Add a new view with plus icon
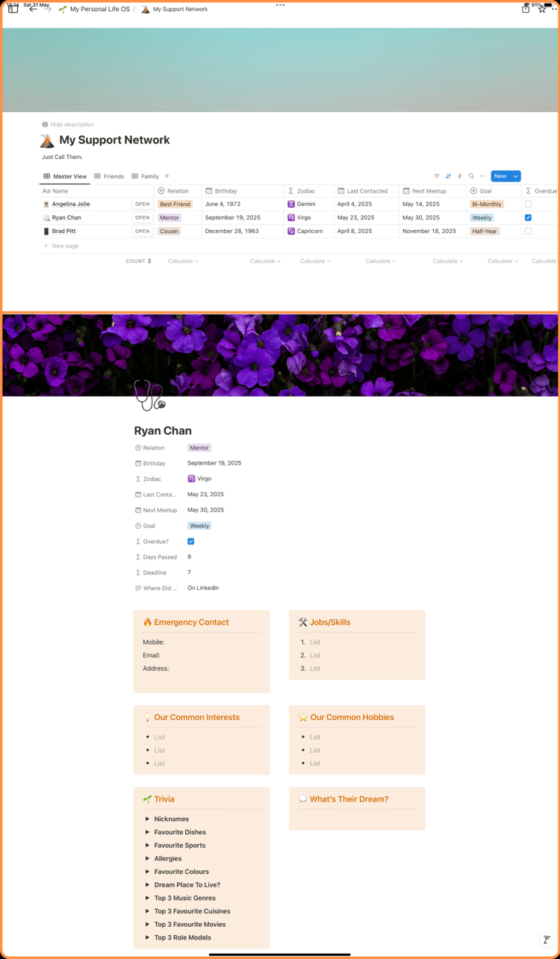 167,176
